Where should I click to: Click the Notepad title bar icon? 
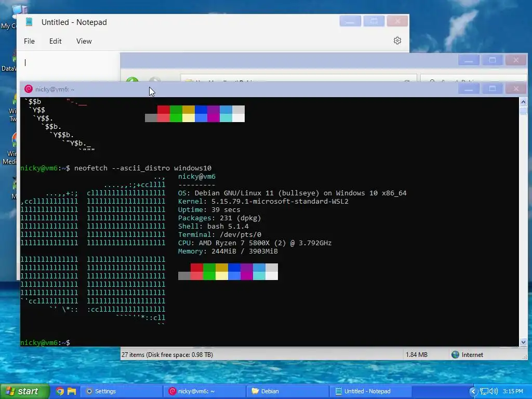(x=29, y=22)
